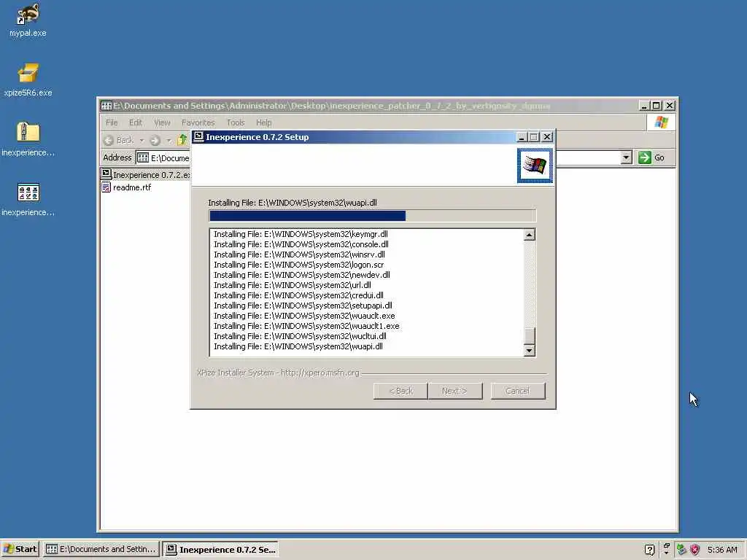Click the log list scroll up arrow
The height and width of the screenshot is (560, 747).
(530, 235)
